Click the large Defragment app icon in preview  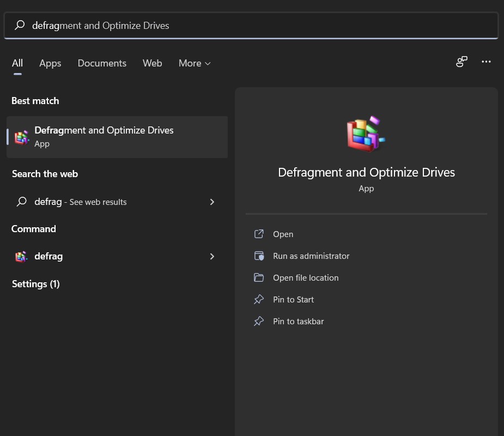click(x=366, y=134)
